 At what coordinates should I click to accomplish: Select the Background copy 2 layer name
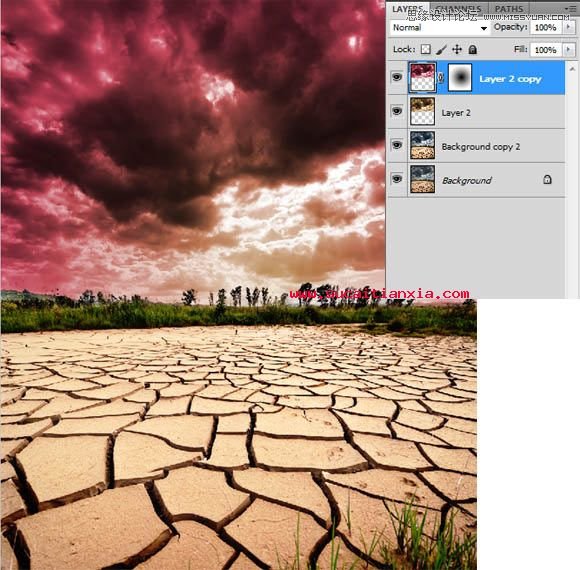pyautogui.click(x=480, y=147)
